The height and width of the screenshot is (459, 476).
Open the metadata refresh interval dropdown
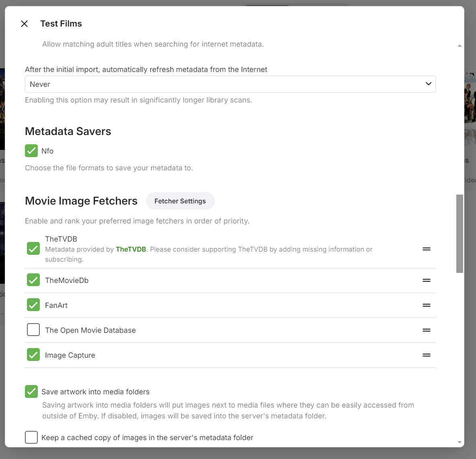click(230, 84)
